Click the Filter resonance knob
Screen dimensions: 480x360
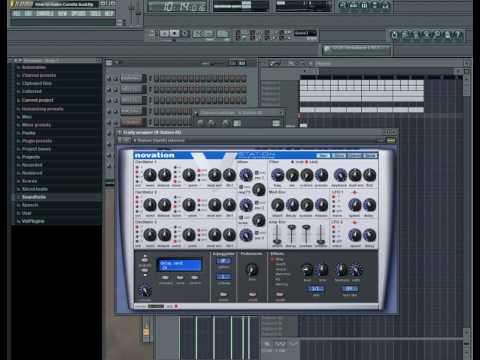pyautogui.click(x=292, y=175)
